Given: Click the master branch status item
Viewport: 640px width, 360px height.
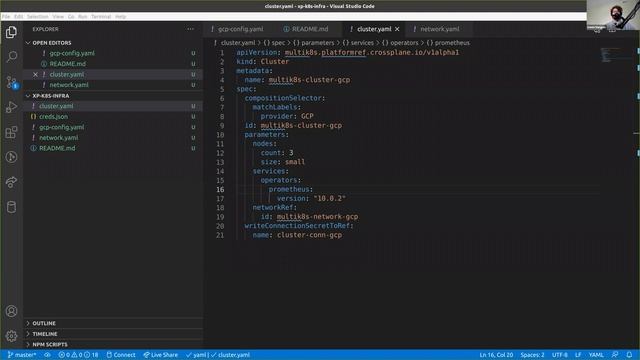Looking at the screenshot, I should pos(22,355).
